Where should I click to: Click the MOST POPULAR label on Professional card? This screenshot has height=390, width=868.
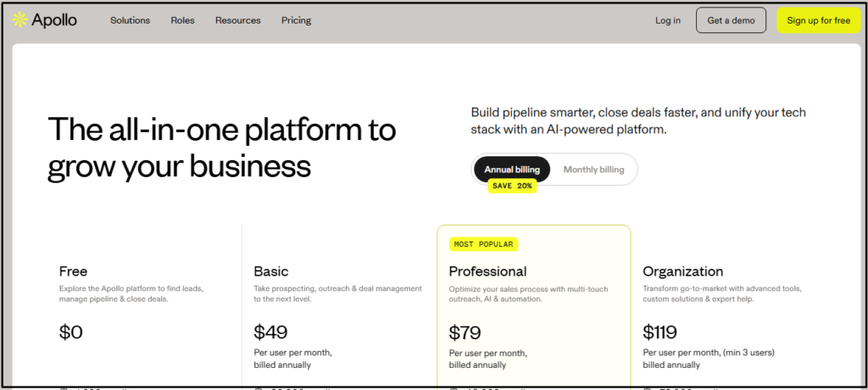[483, 244]
